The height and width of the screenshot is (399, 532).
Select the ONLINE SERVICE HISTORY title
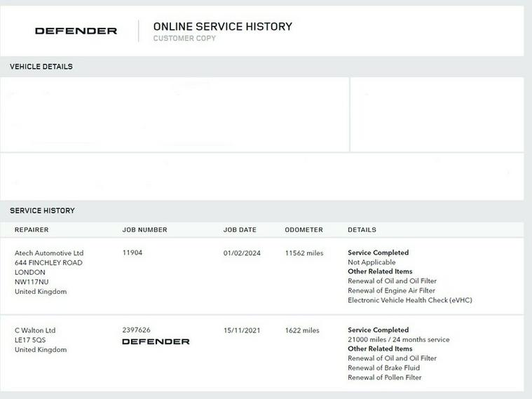223,27
